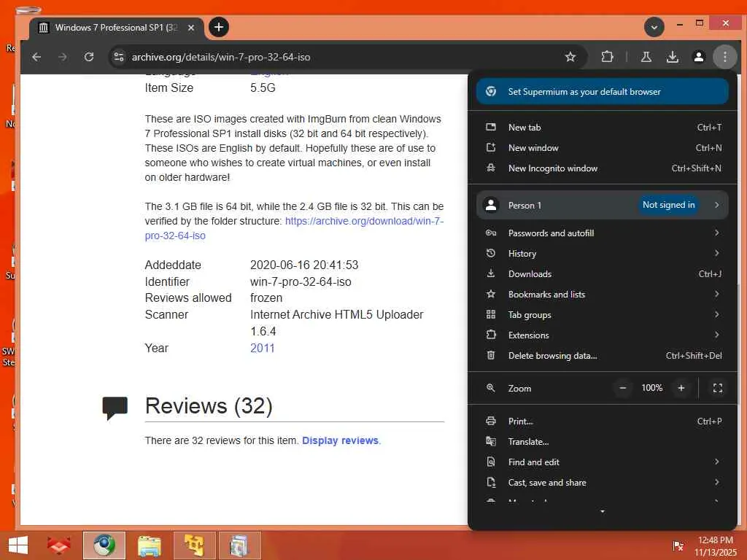The image size is (747, 560).
Task: Click the 100% zoom level value
Action: pyautogui.click(x=651, y=388)
